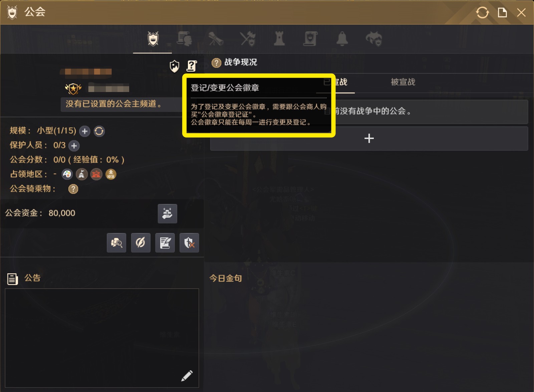Image resolution: width=534 pixels, height=392 pixels.
Task: Open the guild info shield tab
Action: 153,39
